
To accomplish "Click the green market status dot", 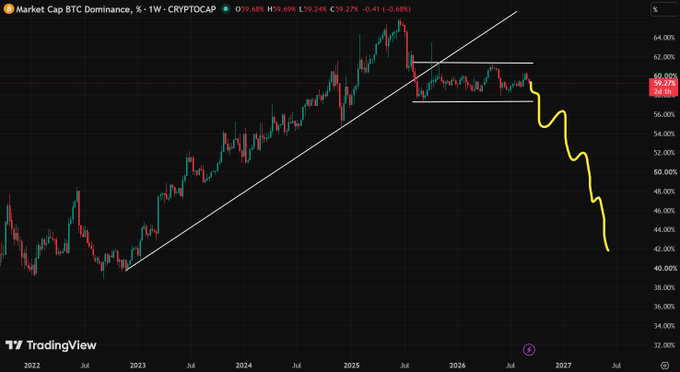I will (x=226, y=9).
